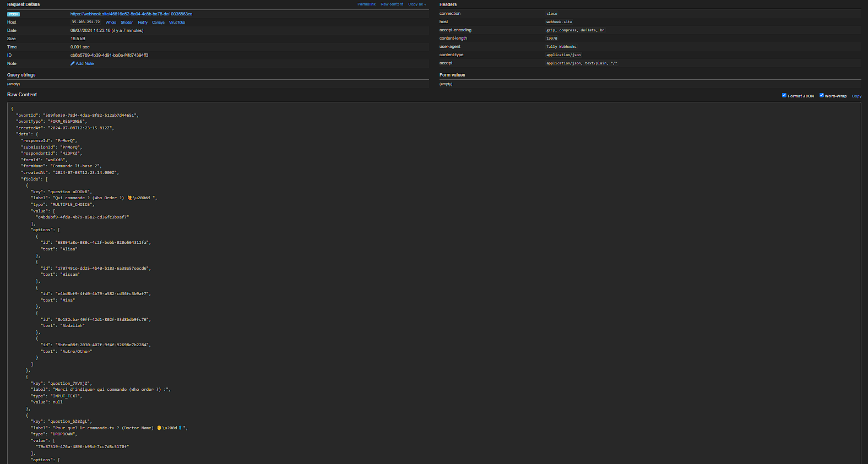Screen dimensions: 868x464
Task: Look up the host on VirusTotal
Action: click(177, 23)
